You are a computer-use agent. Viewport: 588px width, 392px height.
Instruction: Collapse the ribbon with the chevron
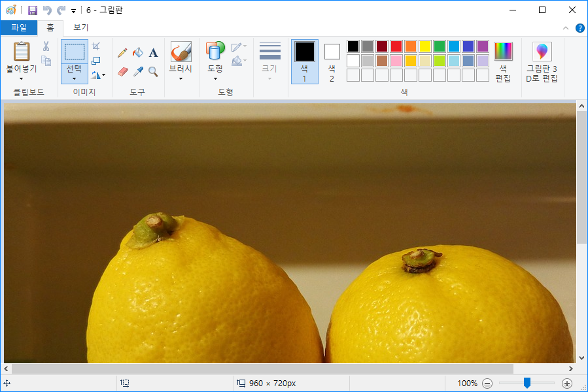[566, 28]
